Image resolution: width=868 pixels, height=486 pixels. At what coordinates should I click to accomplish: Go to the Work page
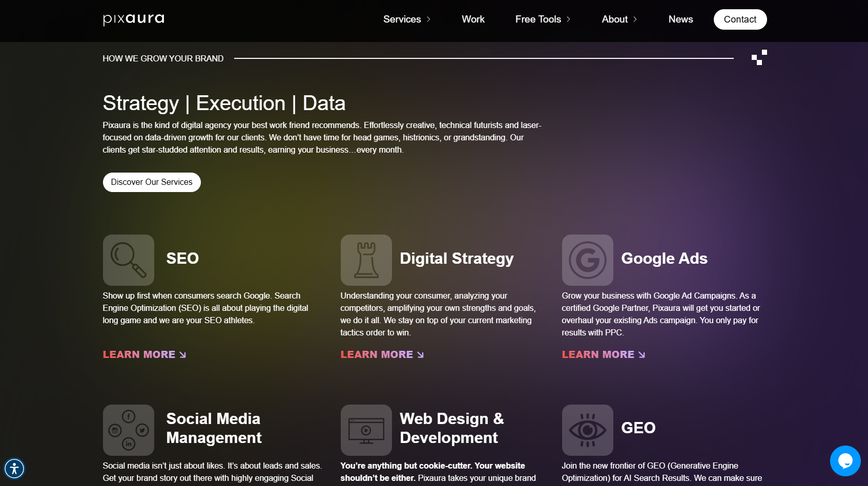473,19
